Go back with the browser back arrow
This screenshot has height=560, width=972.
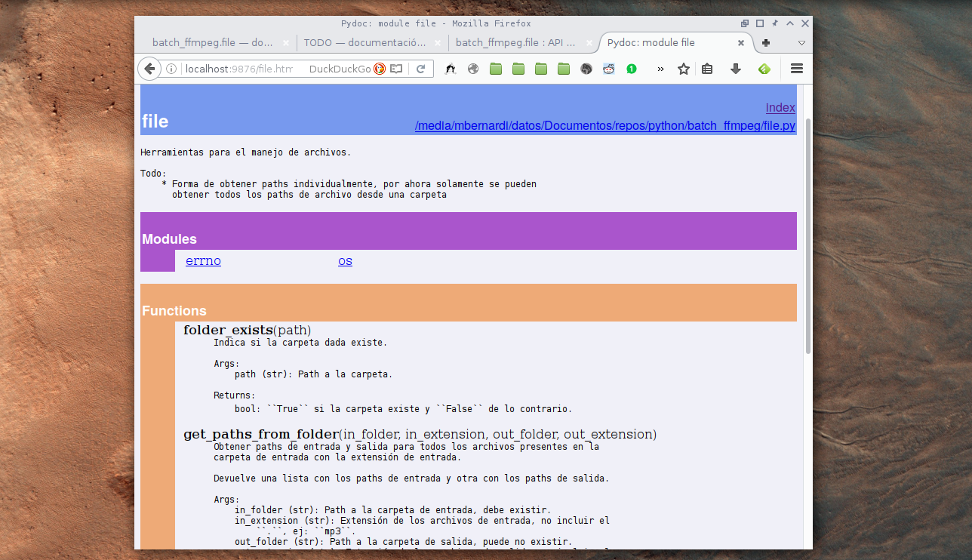pyautogui.click(x=149, y=69)
